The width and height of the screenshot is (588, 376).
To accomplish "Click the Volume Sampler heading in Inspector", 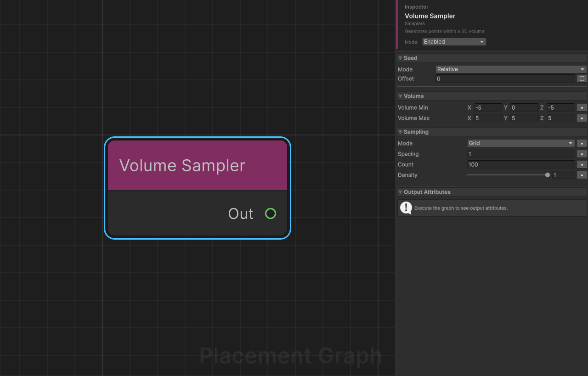I will pyautogui.click(x=430, y=16).
